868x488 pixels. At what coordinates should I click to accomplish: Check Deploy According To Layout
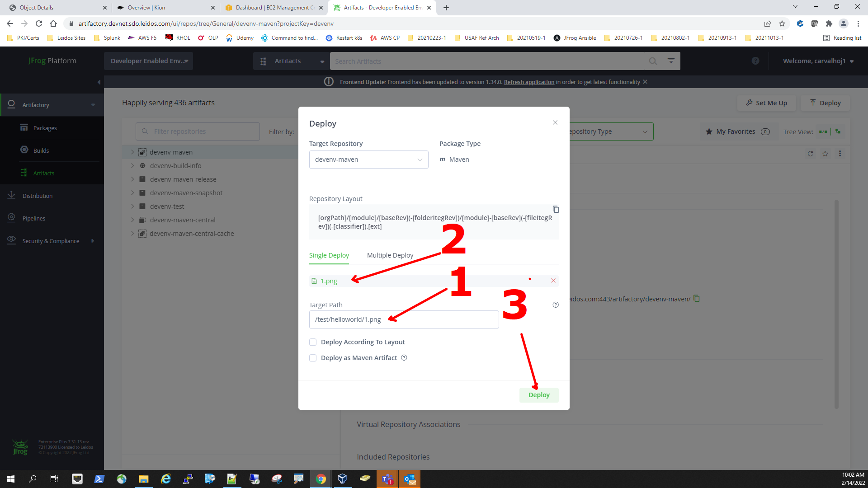coord(313,342)
